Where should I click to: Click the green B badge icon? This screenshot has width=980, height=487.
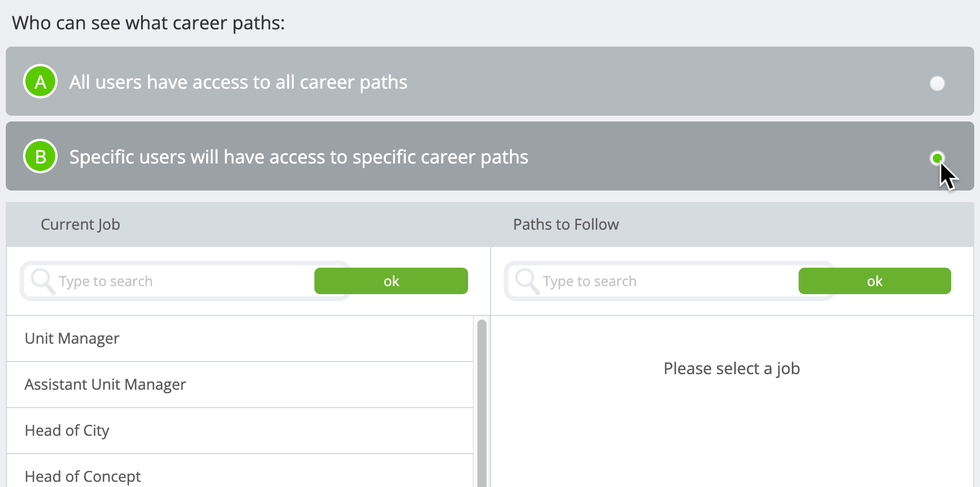pyautogui.click(x=40, y=157)
